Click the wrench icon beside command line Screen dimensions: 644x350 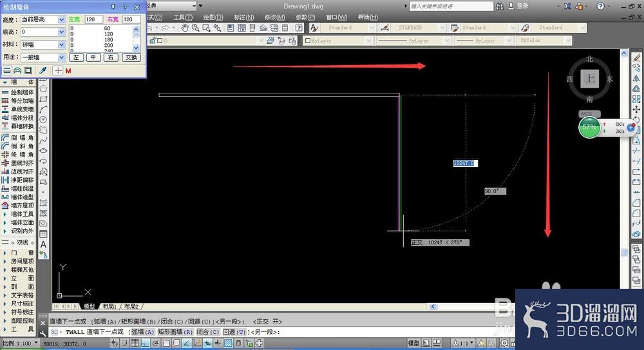click(43, 333)
